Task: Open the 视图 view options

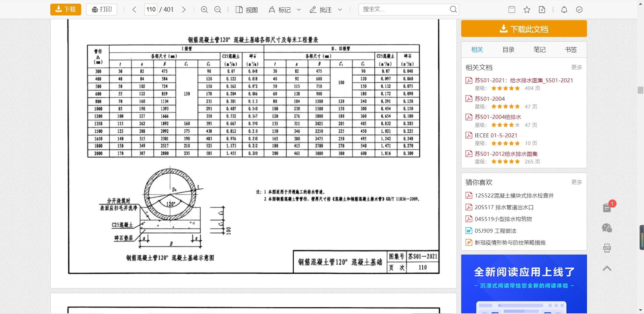Action: tap(247, 10)
